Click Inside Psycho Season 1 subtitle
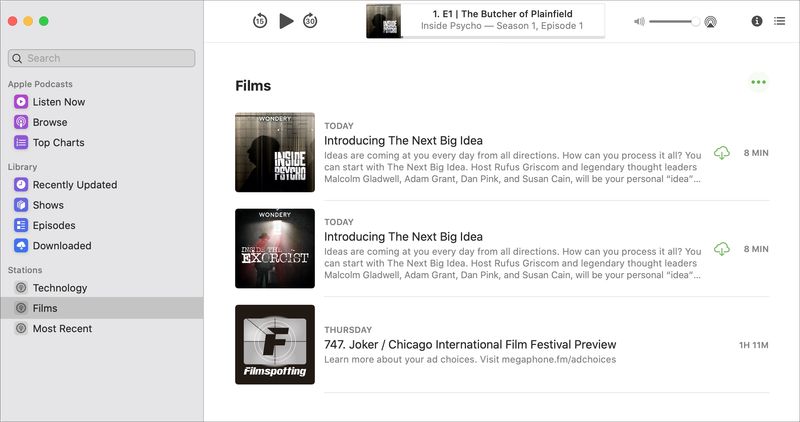 coord(502,26)
